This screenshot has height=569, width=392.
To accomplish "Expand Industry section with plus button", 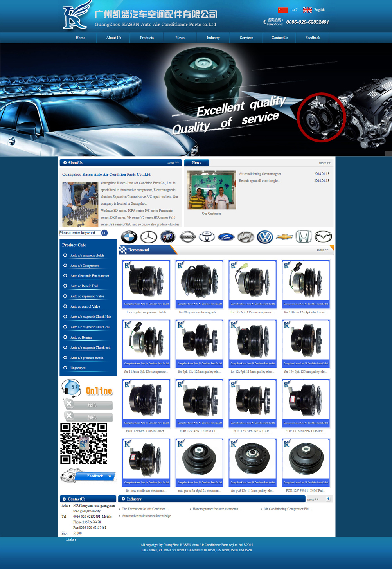I will coord(328,499).
